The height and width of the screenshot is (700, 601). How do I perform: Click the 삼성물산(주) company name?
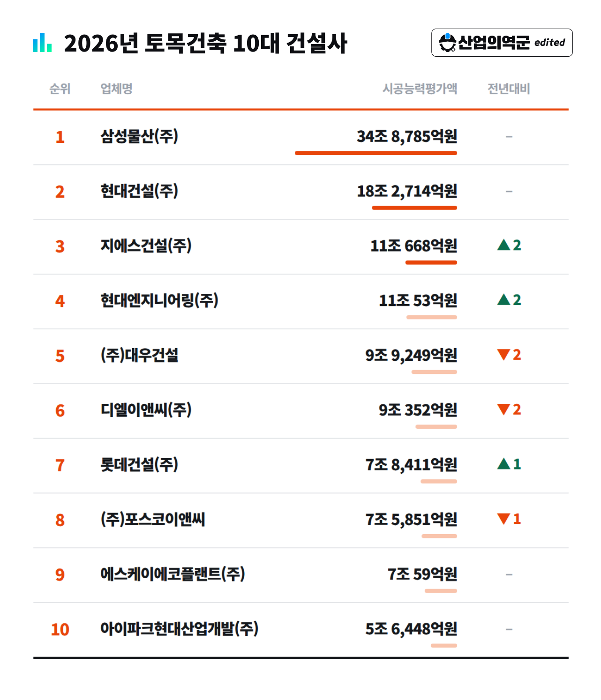(139, 136)
